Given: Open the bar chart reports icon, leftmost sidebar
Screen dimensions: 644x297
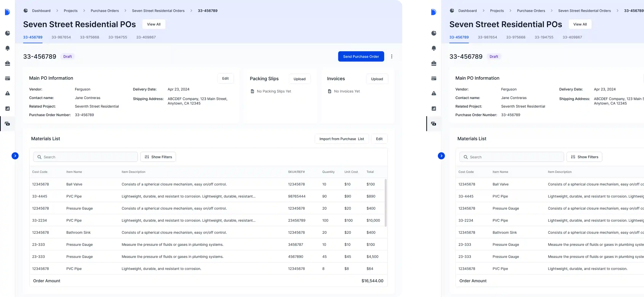Looking at the screenshot, I should (7, 108).
